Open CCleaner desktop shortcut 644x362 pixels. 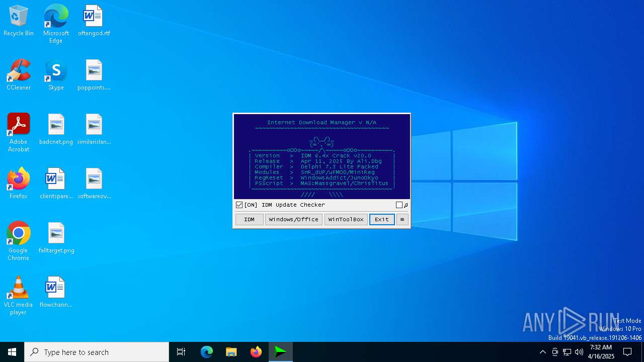pyautogui.click(x=19, y=75)
